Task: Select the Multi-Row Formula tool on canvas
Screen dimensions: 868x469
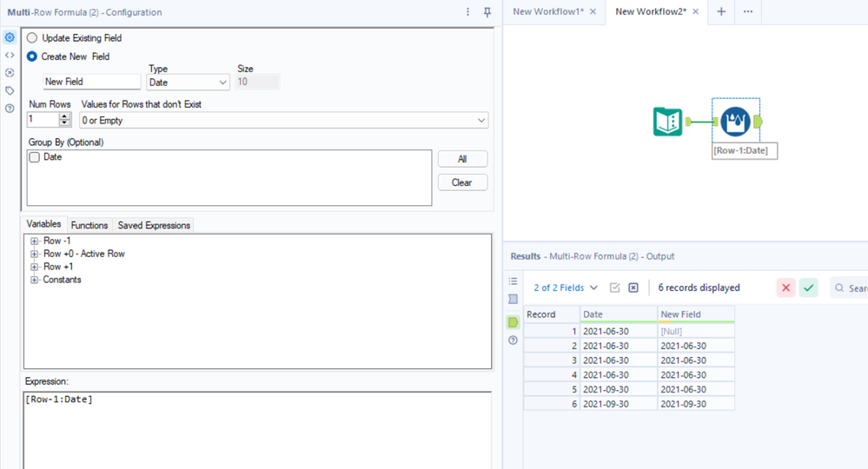Action: click(736, 122)
